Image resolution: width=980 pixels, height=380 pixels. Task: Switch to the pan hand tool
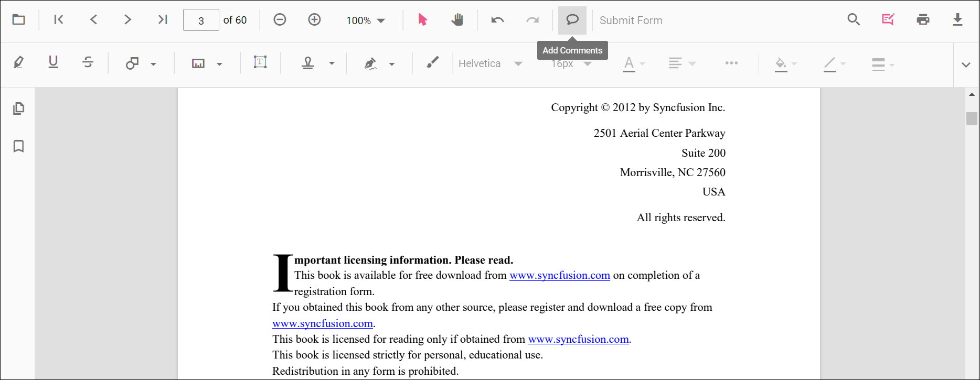[x=457, y=20]
